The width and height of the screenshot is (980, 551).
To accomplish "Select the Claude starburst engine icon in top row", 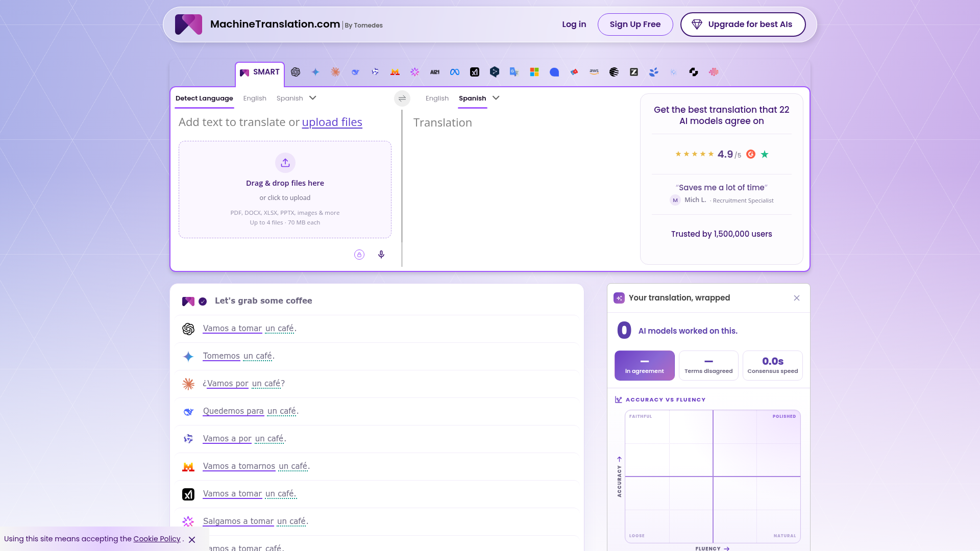I will point(335,72).
